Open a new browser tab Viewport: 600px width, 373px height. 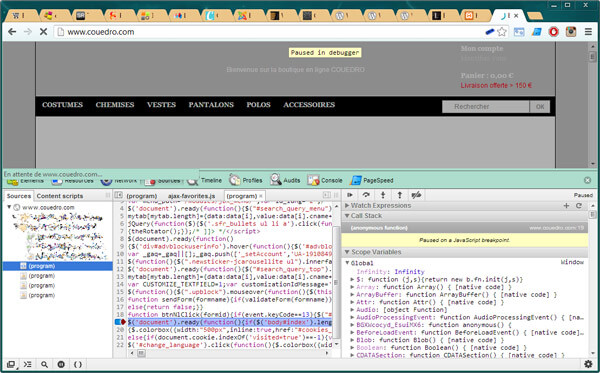pos(535,16)
